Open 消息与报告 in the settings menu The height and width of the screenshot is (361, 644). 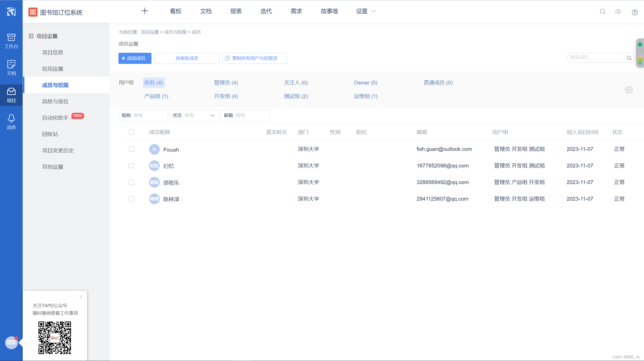55,101
